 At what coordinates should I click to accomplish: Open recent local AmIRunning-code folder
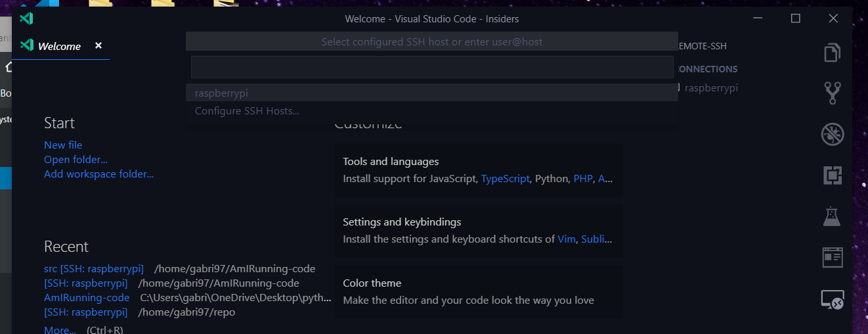click(x=87, y=297)
